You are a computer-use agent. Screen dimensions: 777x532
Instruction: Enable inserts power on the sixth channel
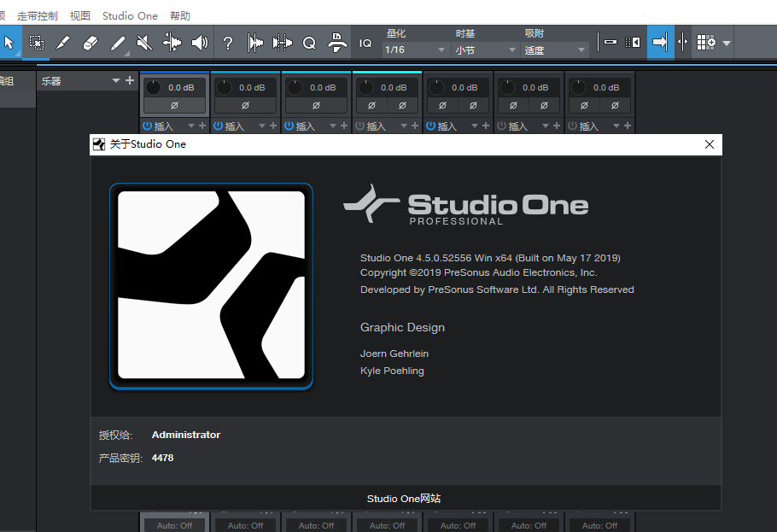tap(501, 126)
